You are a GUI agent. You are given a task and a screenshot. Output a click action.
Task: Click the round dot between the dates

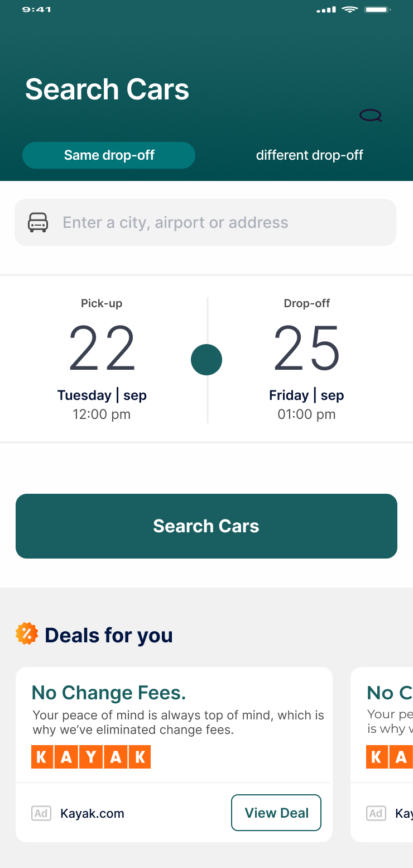click(206, 360)
